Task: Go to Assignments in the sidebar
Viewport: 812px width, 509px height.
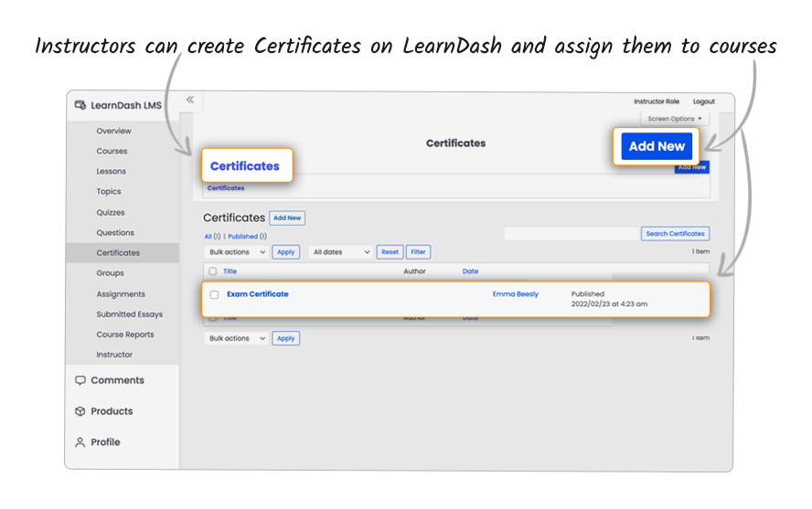Action: tap(121, 294)
